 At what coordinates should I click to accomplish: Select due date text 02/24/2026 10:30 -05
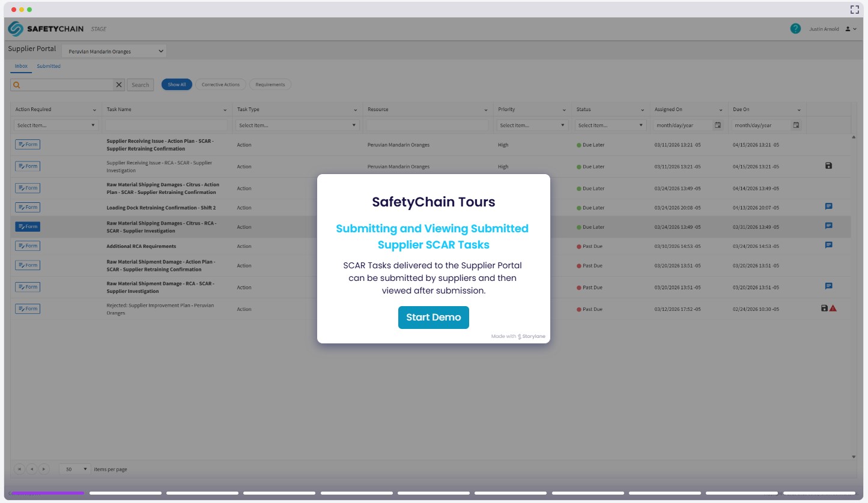(756, 309)
